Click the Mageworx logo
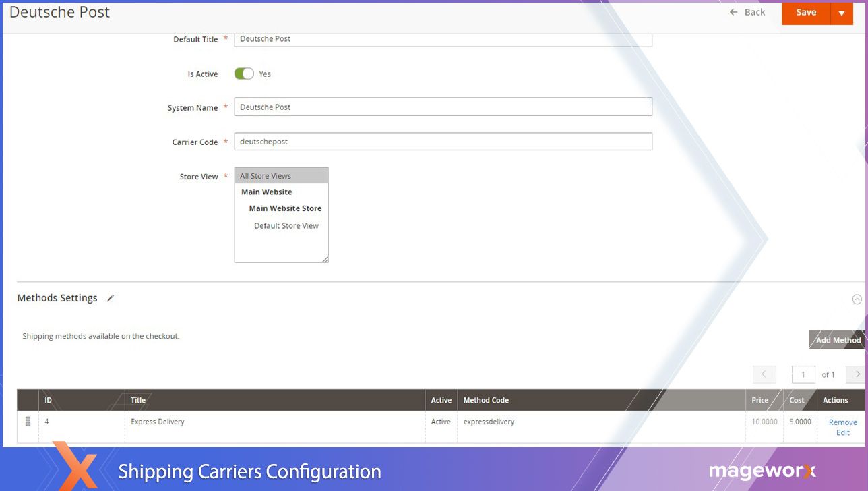This screenshot has width=868, height=491. (x=762, y=471)
